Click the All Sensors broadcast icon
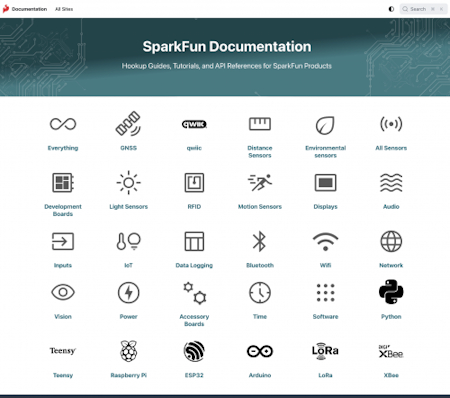 [x=391, y=124]
